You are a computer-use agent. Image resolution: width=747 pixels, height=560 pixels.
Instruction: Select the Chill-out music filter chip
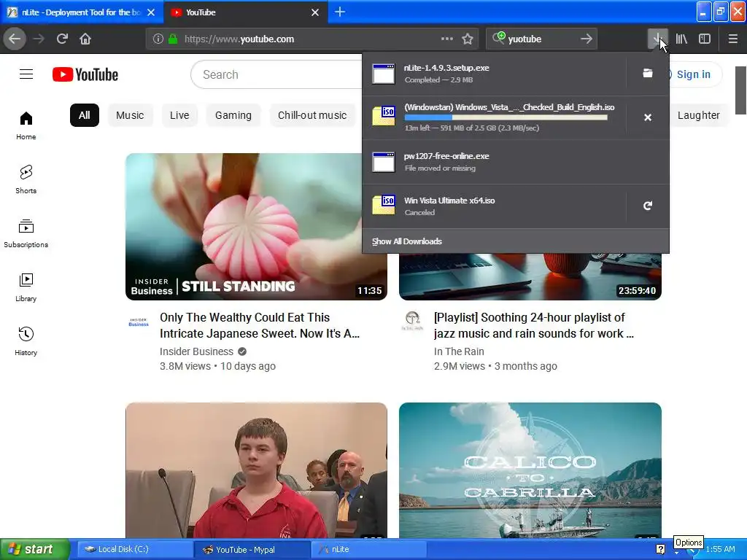[312, 115]
